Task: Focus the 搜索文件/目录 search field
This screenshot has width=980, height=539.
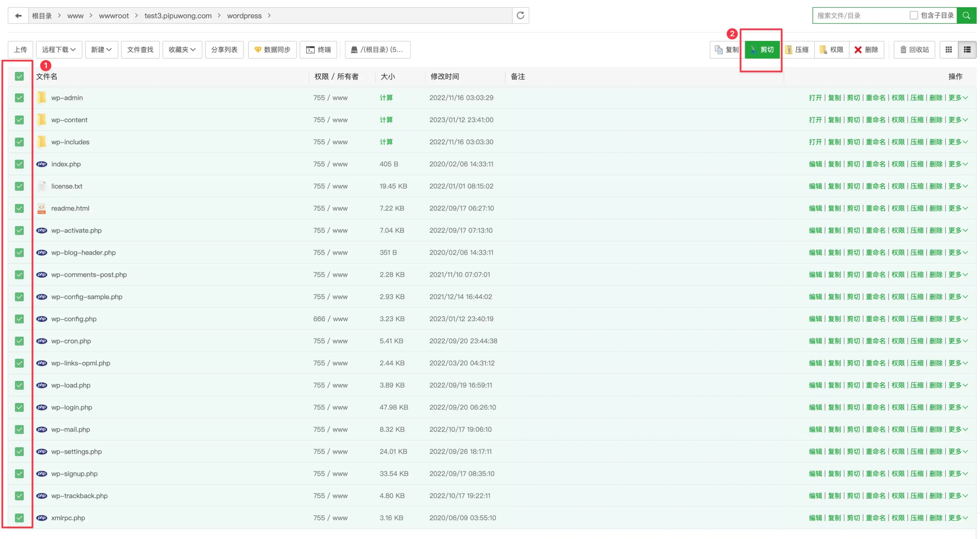Action: (x=860, y=16)
